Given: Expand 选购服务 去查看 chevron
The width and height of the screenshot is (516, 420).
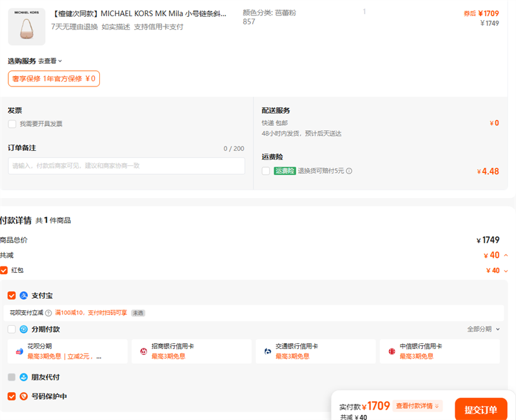Looking at the screenshot, I should (60, 61).
